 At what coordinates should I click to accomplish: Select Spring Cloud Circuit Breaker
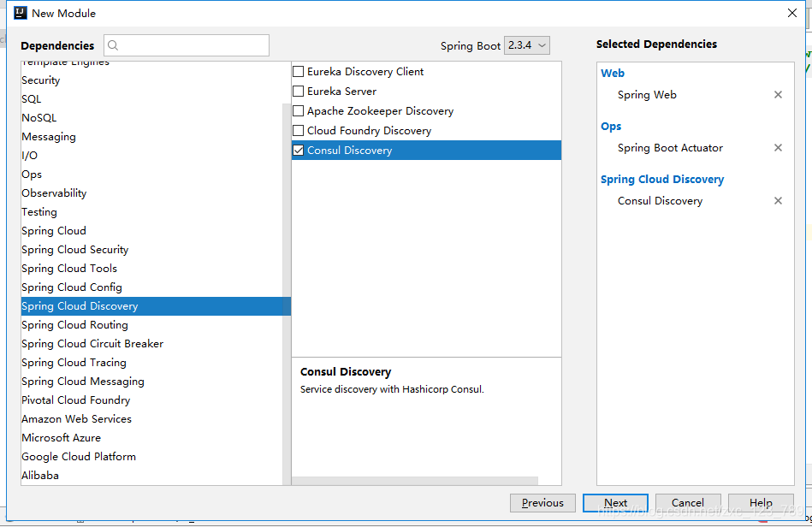151,344
